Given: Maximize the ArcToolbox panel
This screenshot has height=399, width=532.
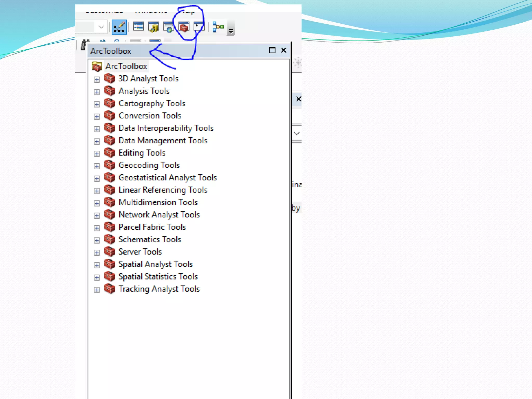Looking at the screenshot, I should pyautogui.click(x=272, y=50).
